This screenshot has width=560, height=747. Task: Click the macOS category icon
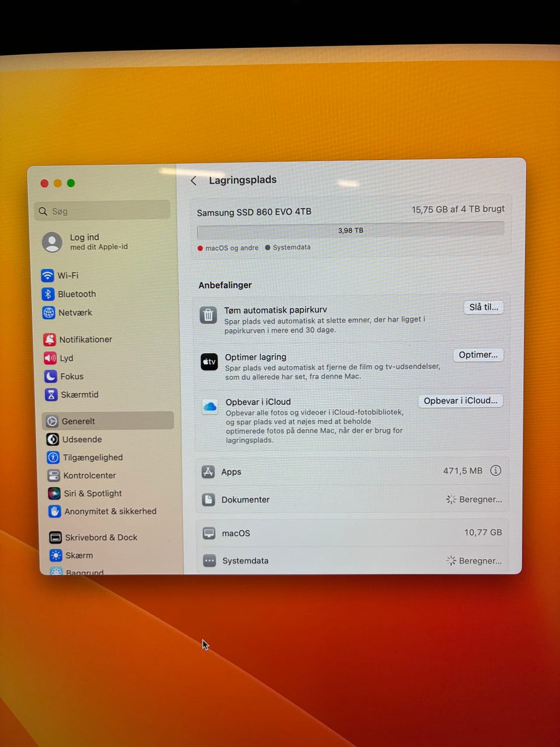point(209,533)
